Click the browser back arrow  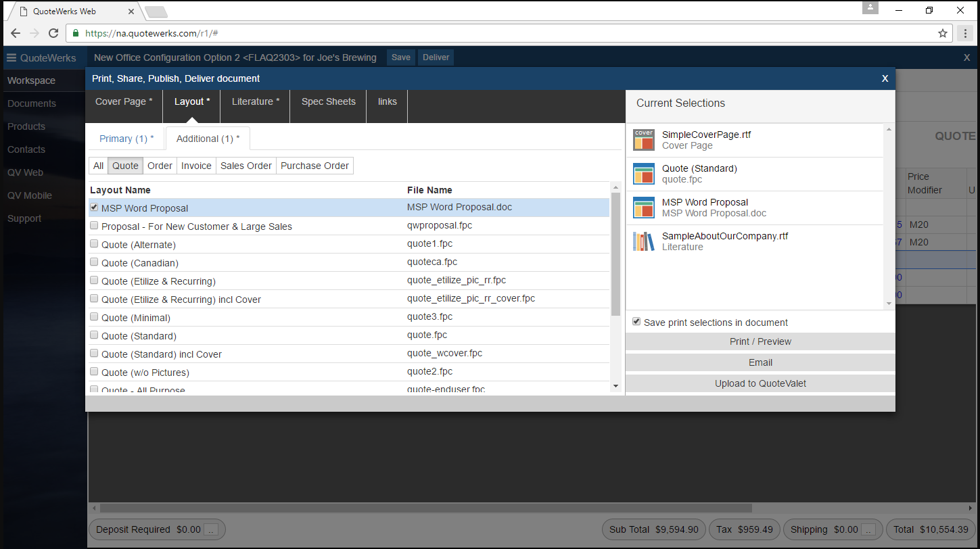(16, 33)
